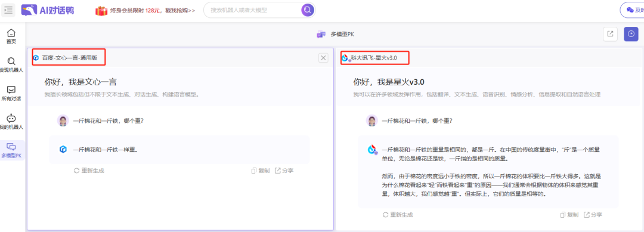Go to 首页 in the sidebar

(11, 36)
